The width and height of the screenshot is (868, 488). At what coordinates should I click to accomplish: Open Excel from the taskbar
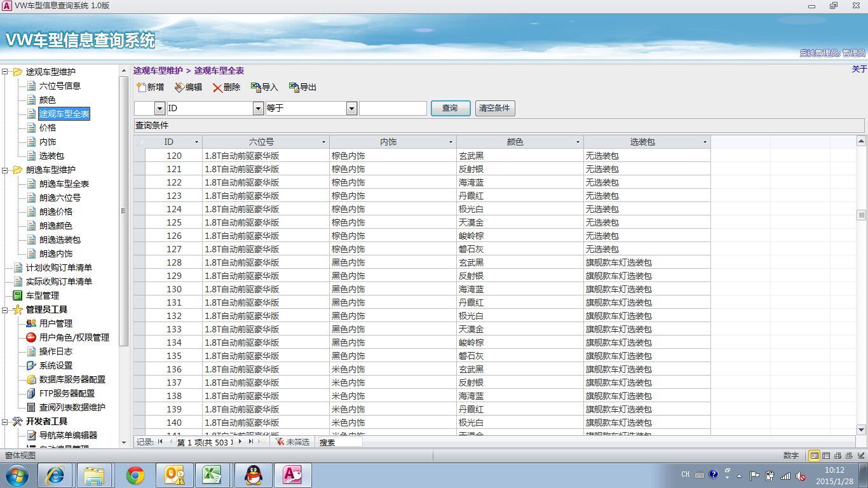[211, 475]
